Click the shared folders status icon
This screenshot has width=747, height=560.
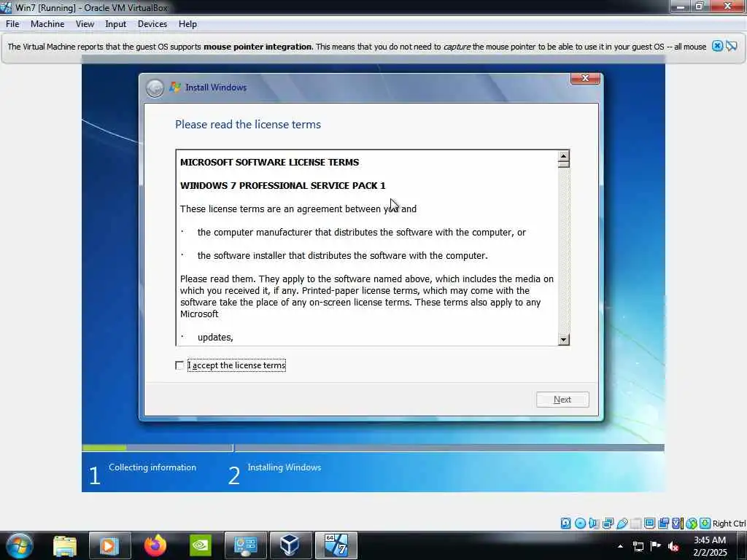636,524
